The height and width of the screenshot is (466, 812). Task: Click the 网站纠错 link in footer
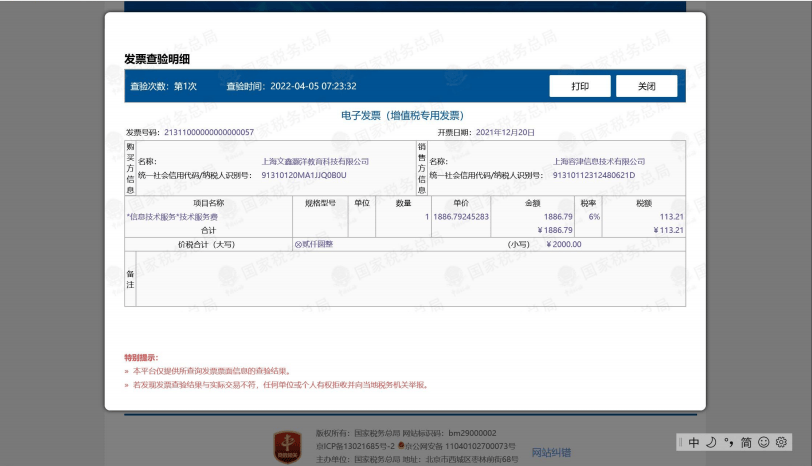point(551,453)
